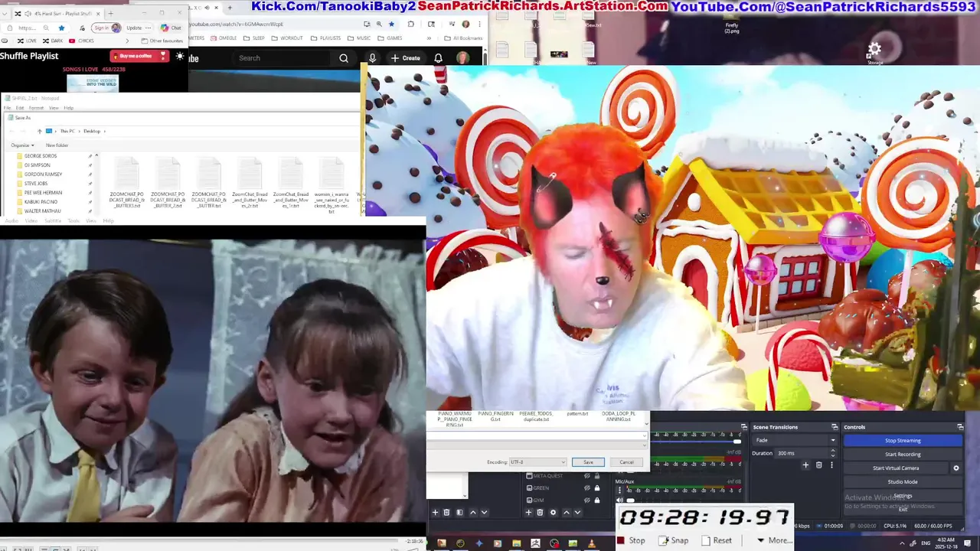Move selected source up in OBS Sources toolbar
980x551 pixels.
coord(567,513)
